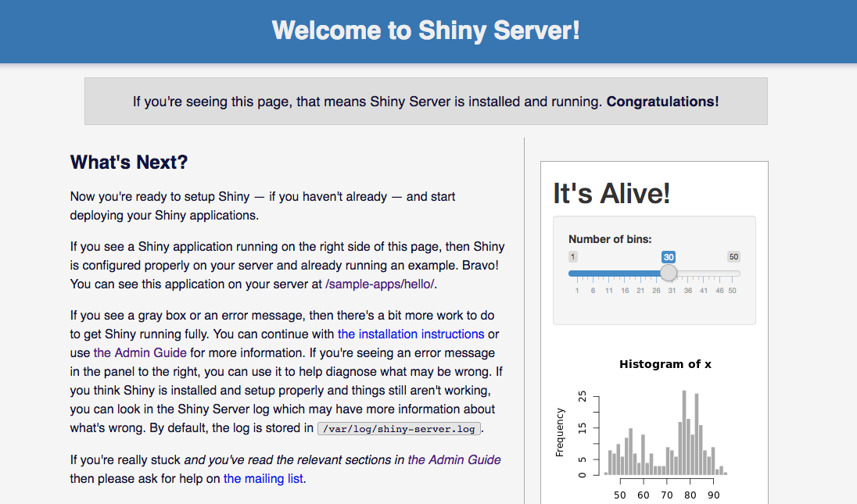
Task: Open the installation instructions link
Action: [x=411, y=334]
